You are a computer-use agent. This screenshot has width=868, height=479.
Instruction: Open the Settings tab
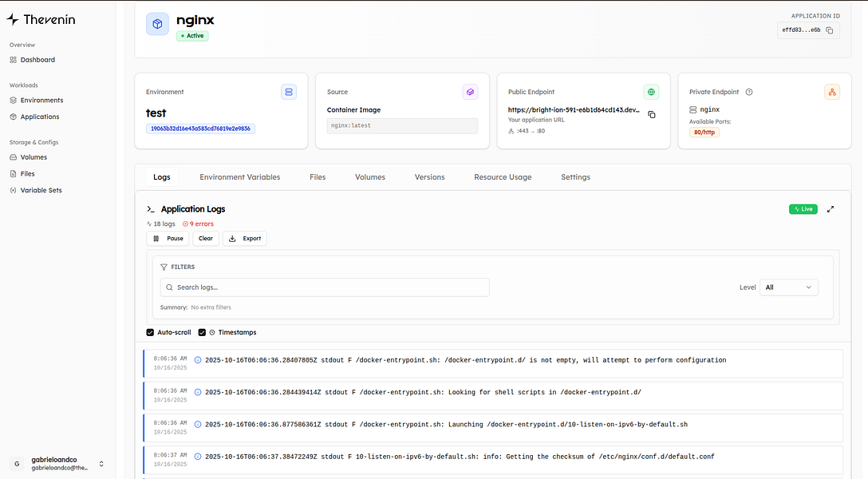point(576,177)
